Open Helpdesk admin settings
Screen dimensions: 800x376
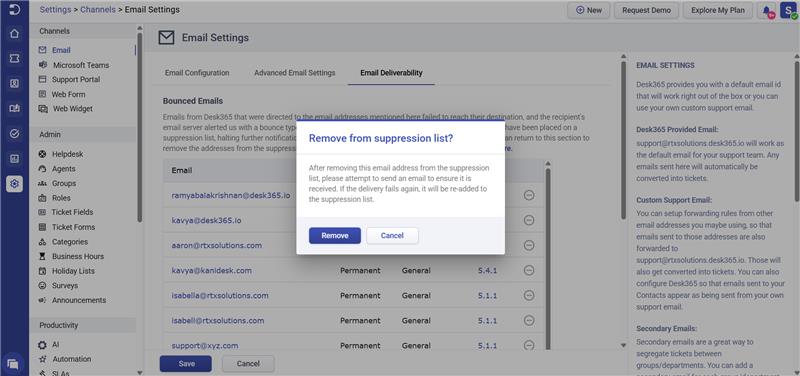[x=67, y=154]
